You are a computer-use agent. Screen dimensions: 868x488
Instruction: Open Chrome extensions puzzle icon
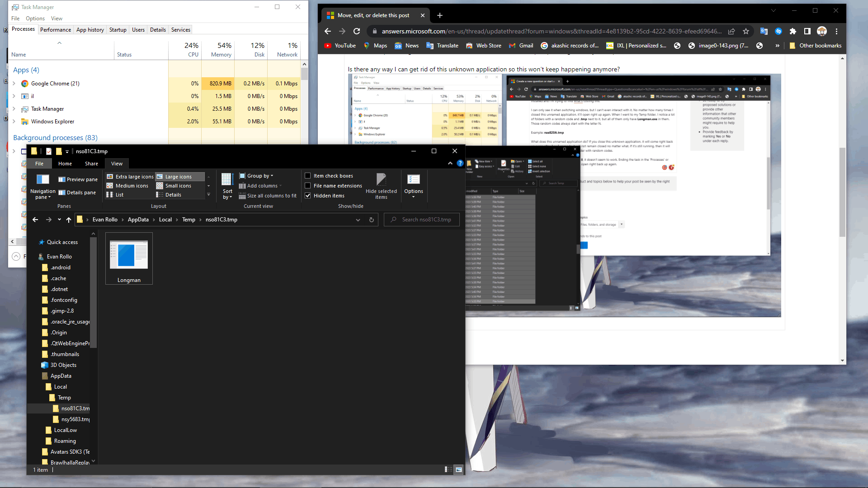(793, 31)
